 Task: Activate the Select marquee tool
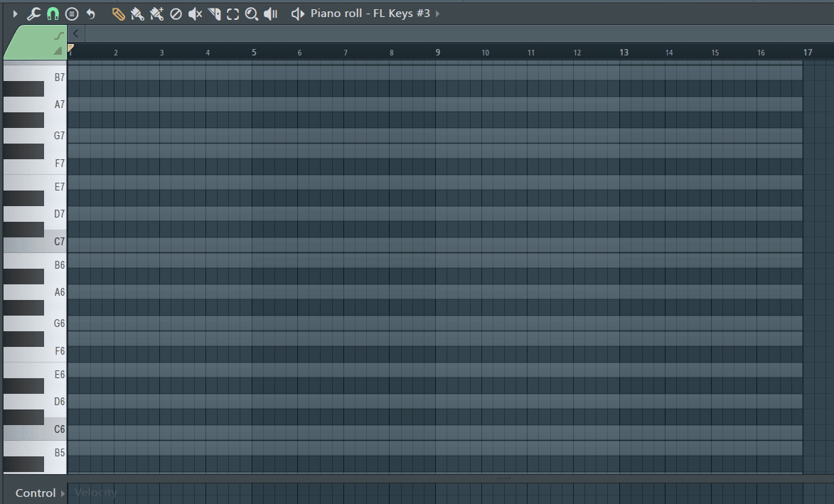(232, 13)
